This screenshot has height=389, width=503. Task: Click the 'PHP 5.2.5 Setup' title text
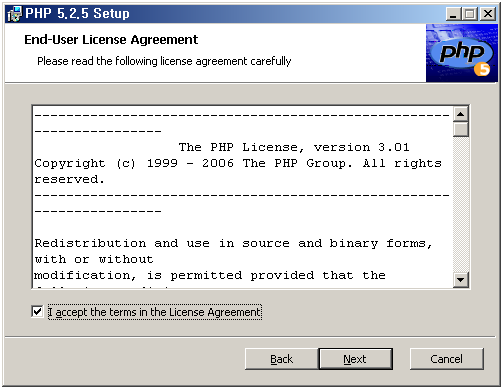pyautogui.click(x=77, y=14)
